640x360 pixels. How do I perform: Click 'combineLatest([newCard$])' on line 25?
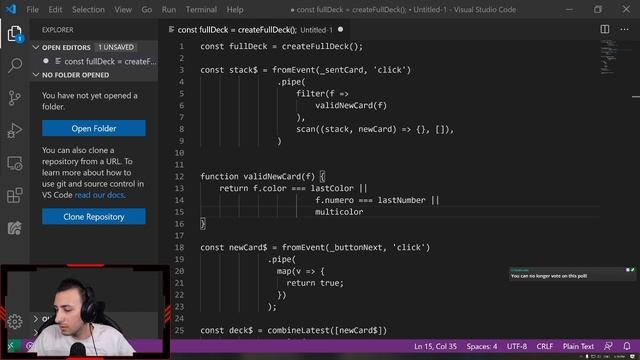[327, 330]
